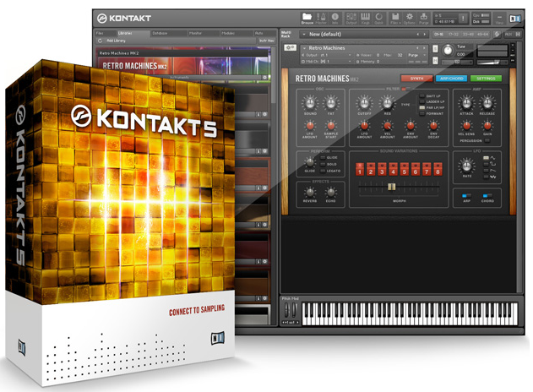Select sound variation 5
The height and width of the screenshot is (392, 533).
click(x=404, y=169)
